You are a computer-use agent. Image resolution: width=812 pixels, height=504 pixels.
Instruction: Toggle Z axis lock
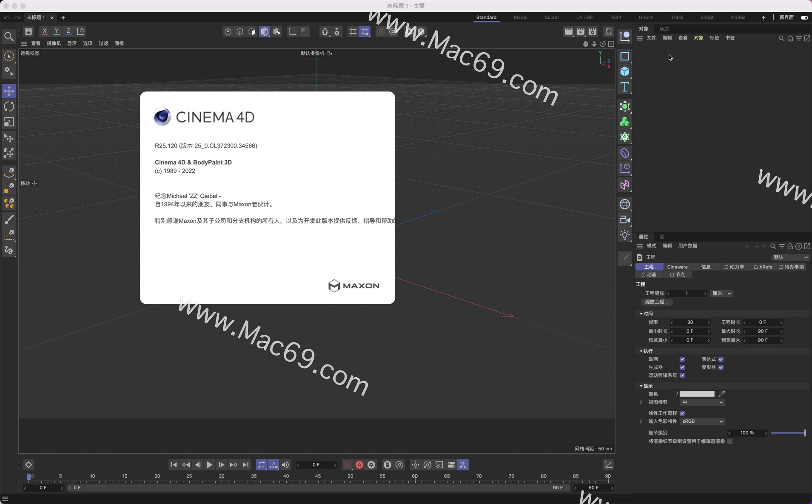click(x=68, y=31)
